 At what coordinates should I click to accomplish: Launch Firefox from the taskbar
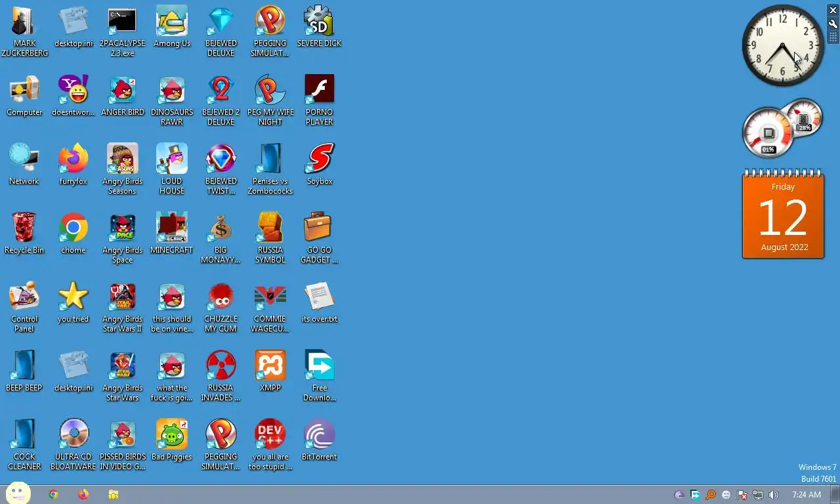tap(83, 495)
